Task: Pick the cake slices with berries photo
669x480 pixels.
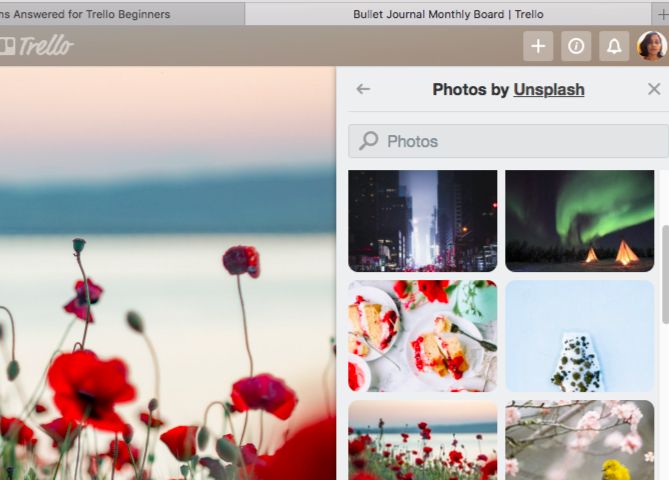Action: click(x=422, y=335)
